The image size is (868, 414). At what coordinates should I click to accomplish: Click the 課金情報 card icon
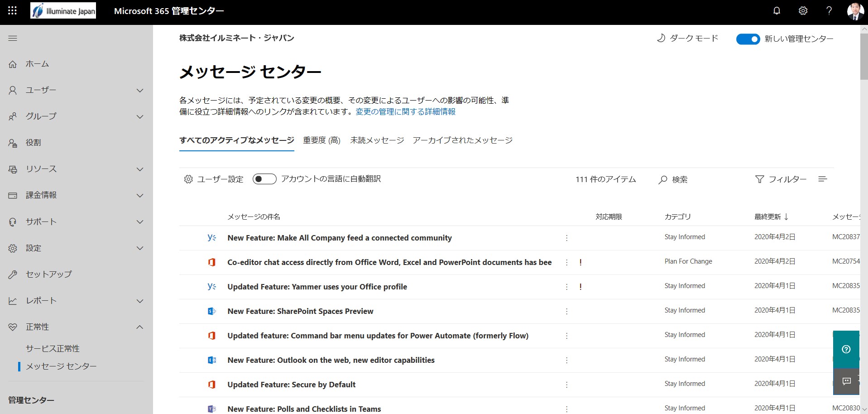tap(13, 196)
